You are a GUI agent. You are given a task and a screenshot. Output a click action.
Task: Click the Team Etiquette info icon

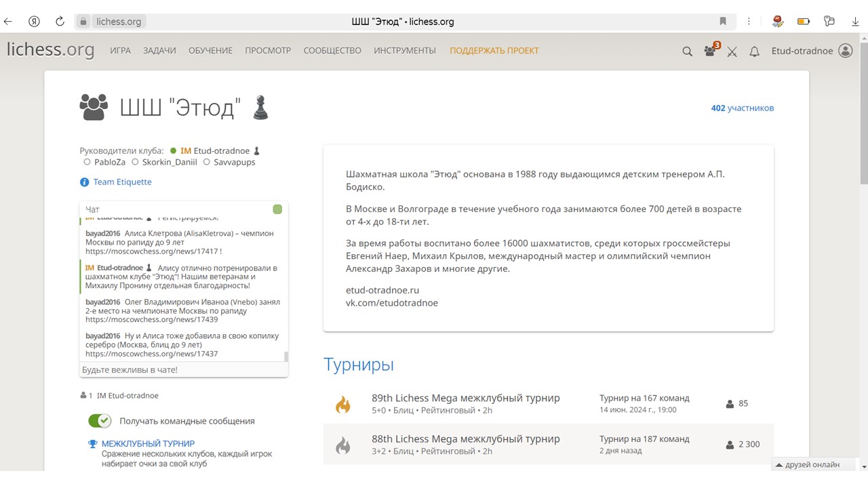[x=84, y=182]
